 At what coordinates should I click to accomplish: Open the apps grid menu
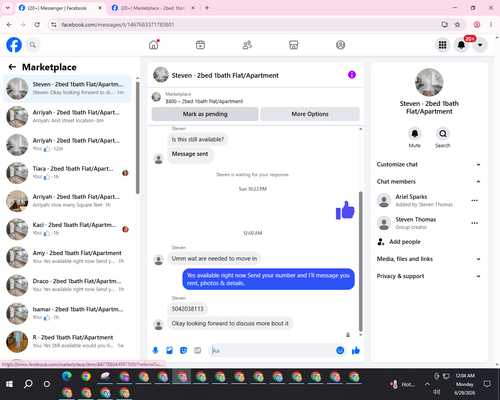coord(442,45)
